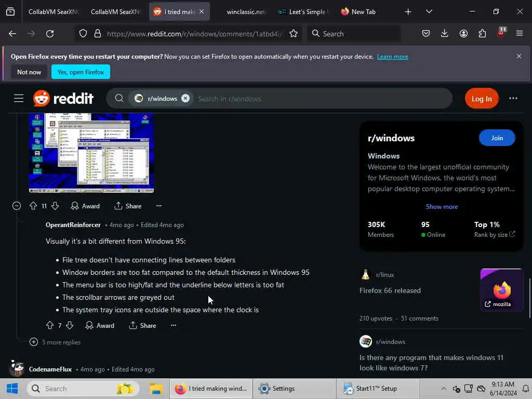Click Yes, open Firefox button
This screenshot has height=399, width=532.
[81, 72]
